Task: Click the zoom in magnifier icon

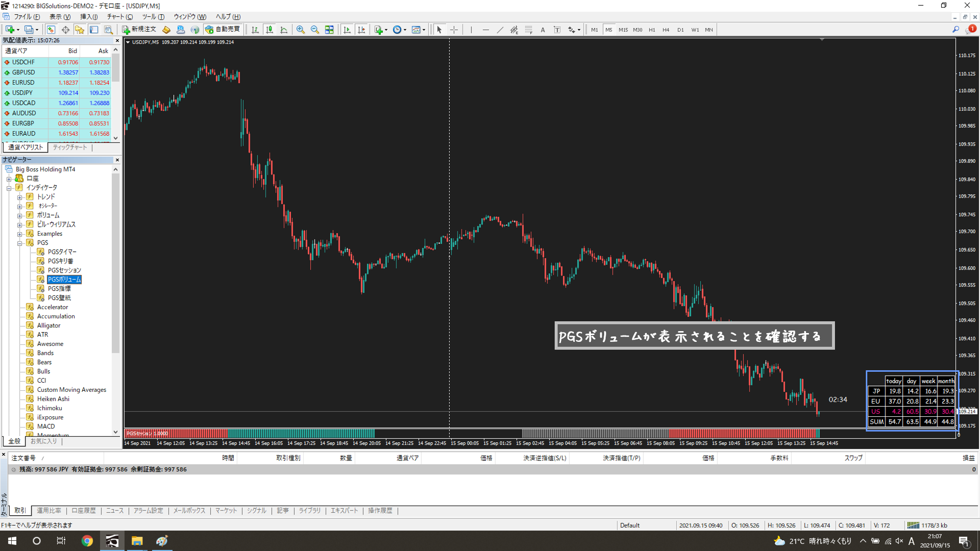Action: pyautogui.click(x=300, y=30)
